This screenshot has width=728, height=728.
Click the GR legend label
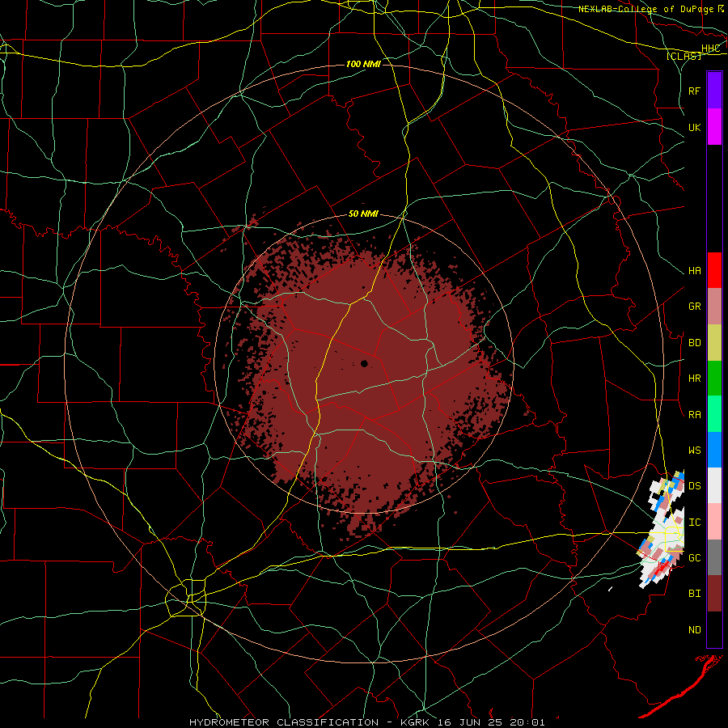(695, 307)
